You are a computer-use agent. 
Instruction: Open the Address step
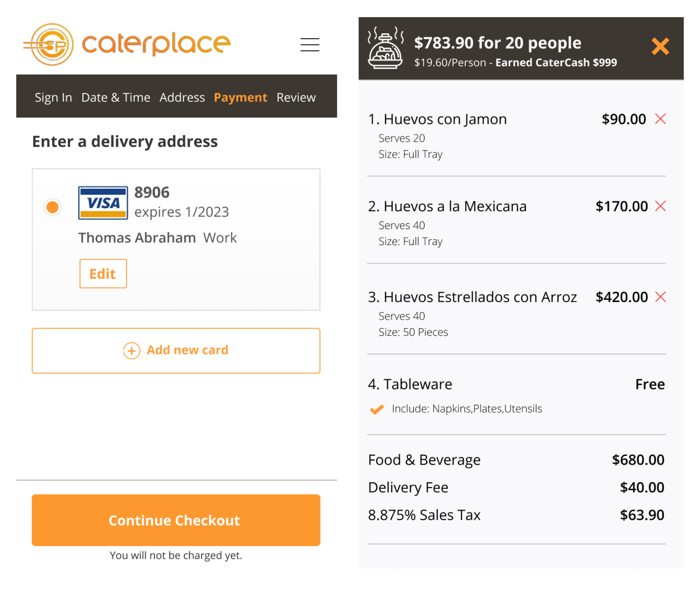182,98
